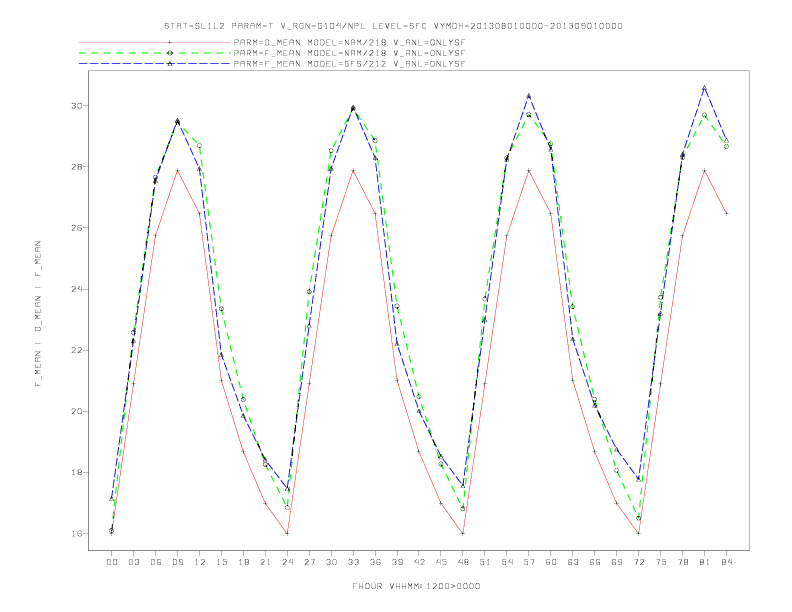The image size is (792, 612).
Task: Click the x-axis tick label 09
Action: coord(177,562)
